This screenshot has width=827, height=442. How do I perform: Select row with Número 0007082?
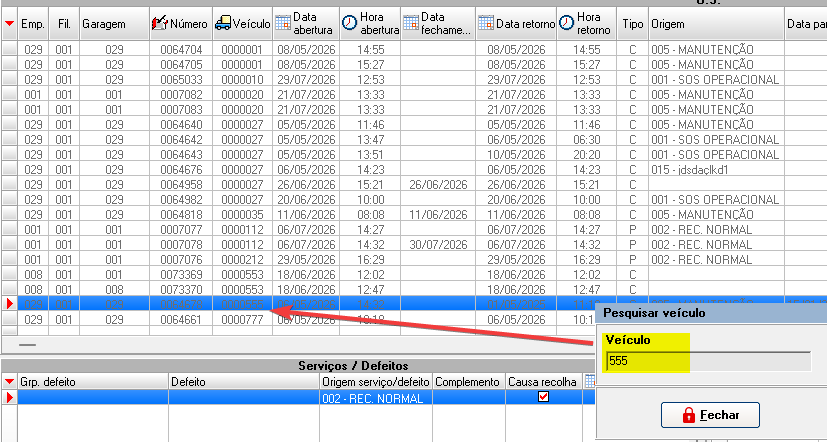pyautogui.click(x=414, y=94)
